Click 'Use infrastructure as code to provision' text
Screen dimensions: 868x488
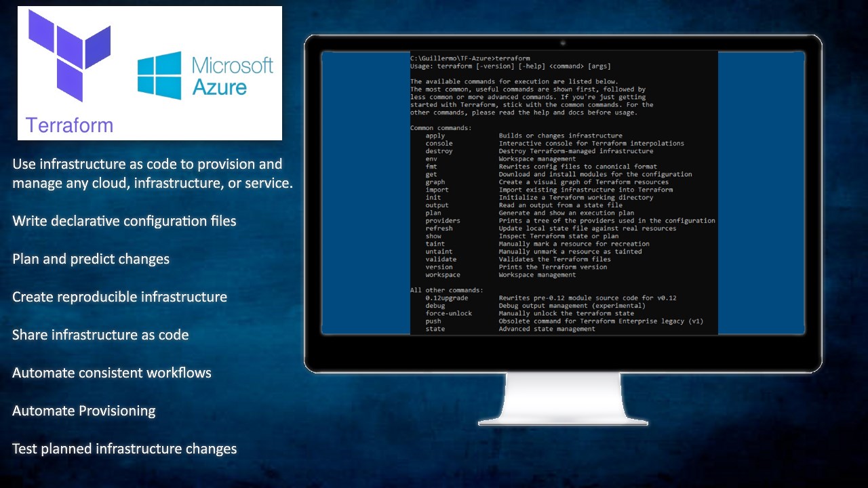pos(147,164)
